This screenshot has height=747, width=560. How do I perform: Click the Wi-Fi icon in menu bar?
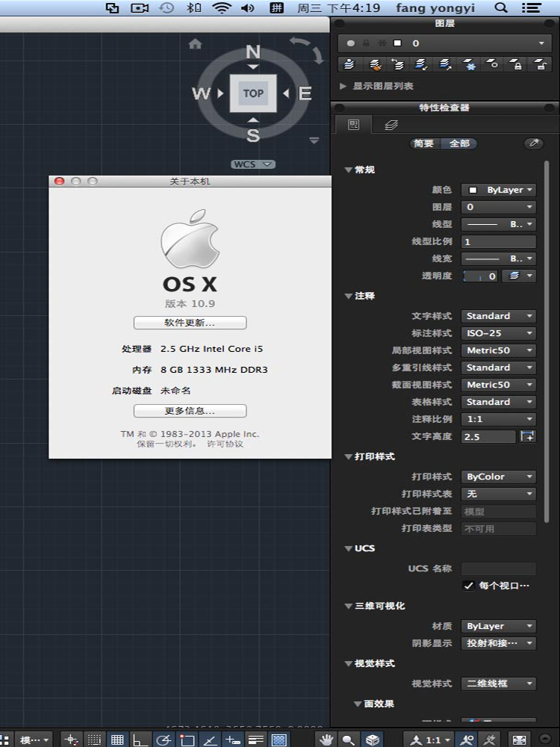tap(222, 7)
